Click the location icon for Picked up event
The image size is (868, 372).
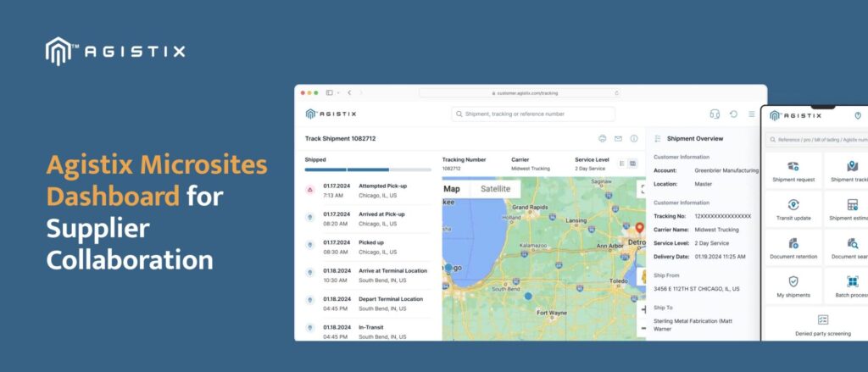coord(310,245)
